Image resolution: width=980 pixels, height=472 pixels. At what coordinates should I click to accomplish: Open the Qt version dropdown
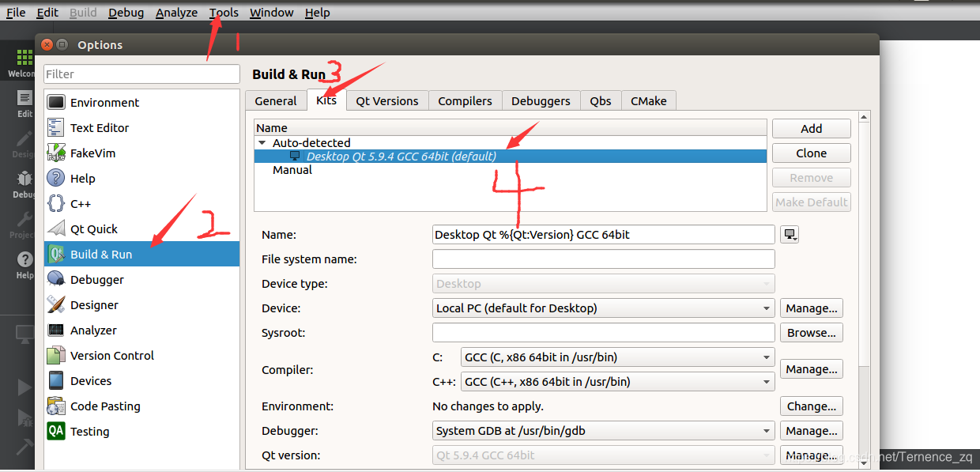click(x=604, y=455)
